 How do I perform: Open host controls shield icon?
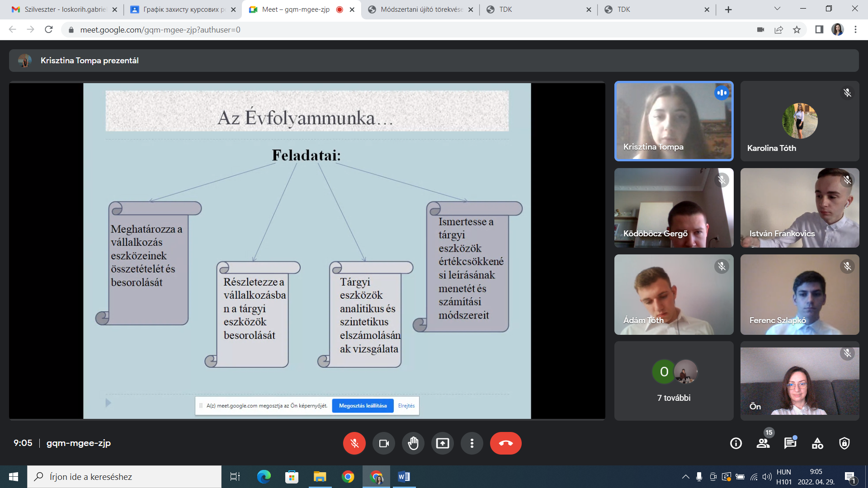coord(844,443)
